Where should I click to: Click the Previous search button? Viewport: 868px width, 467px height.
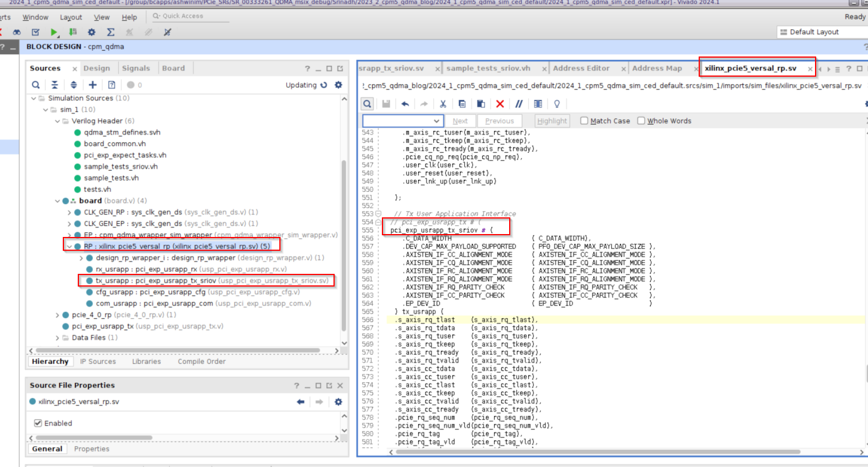(x=499, y=121)
